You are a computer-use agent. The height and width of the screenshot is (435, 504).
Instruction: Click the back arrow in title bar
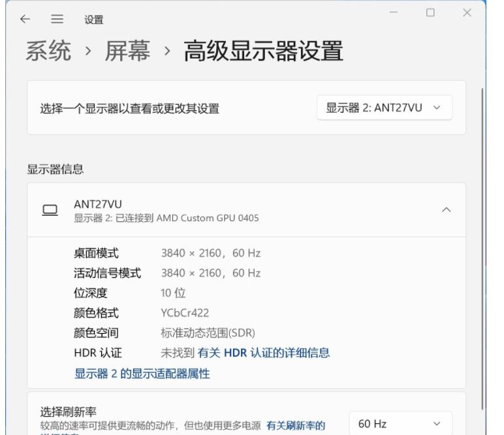point(25,22)
